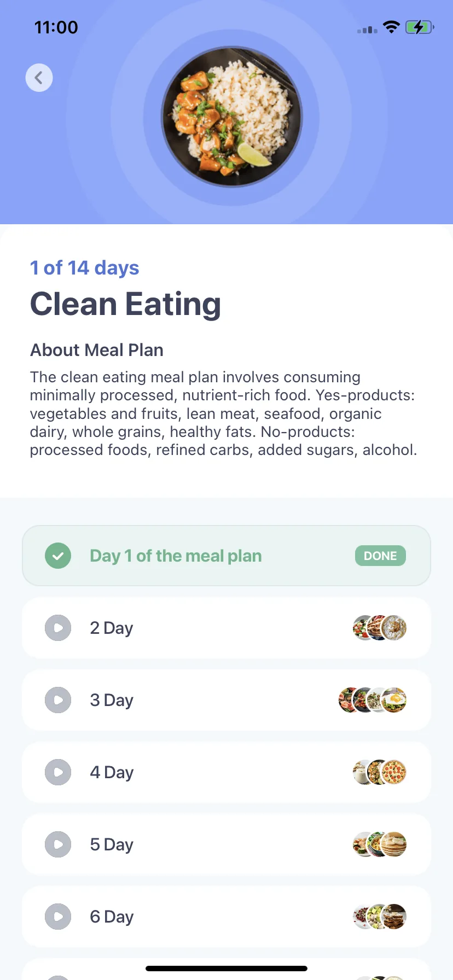453x980 pixels.
Task: Click the play icon for 2 Day
Action: point(58,628)
